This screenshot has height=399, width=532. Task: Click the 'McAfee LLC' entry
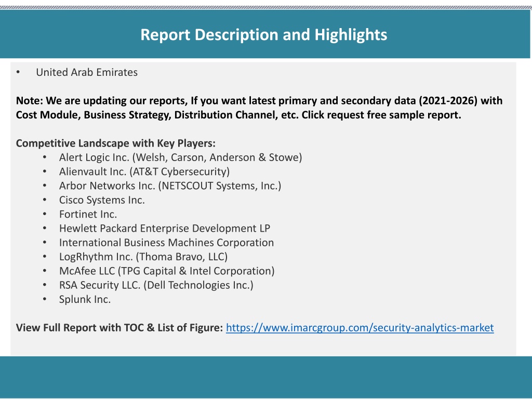(x=167, y=271)
